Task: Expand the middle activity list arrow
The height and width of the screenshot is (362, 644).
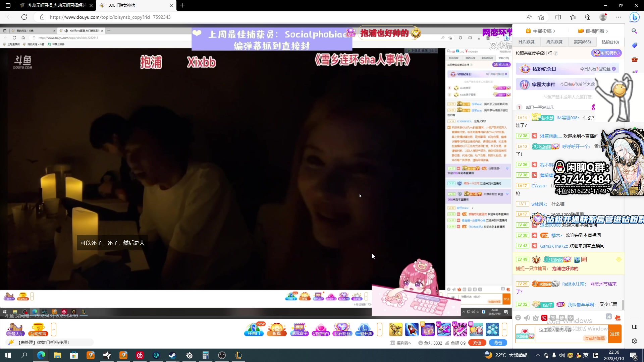Action: 380,329
